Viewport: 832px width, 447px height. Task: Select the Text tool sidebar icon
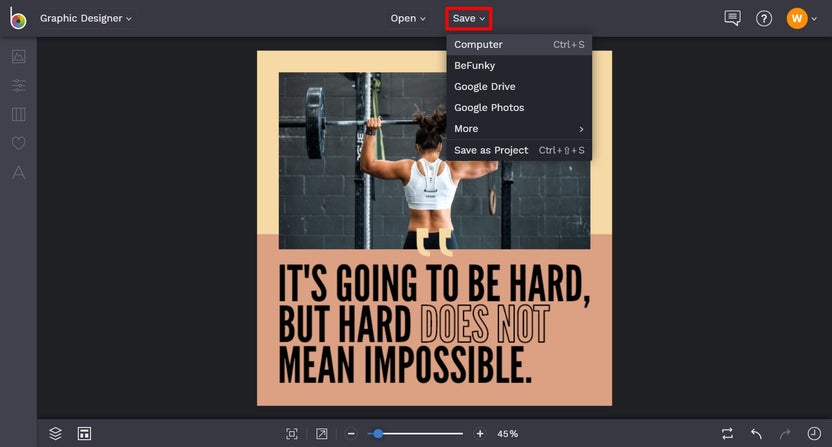tap(19, 173)
